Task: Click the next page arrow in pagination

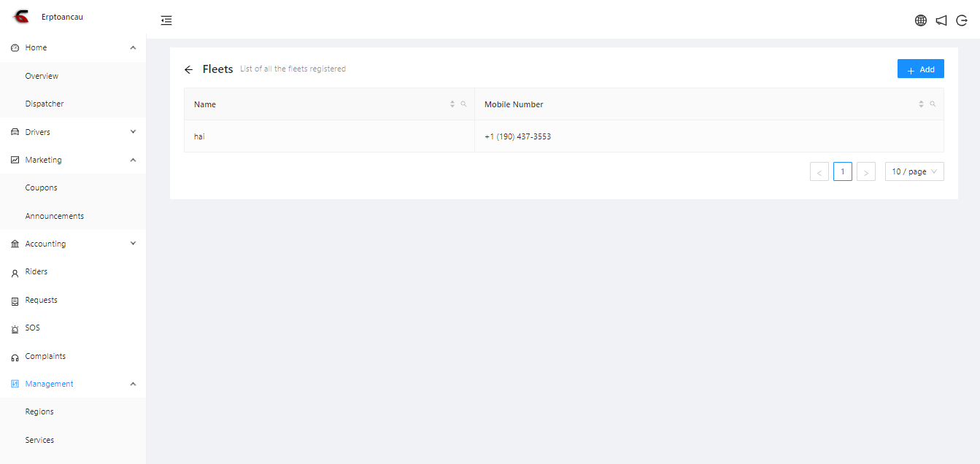Action: coord(865,172)
